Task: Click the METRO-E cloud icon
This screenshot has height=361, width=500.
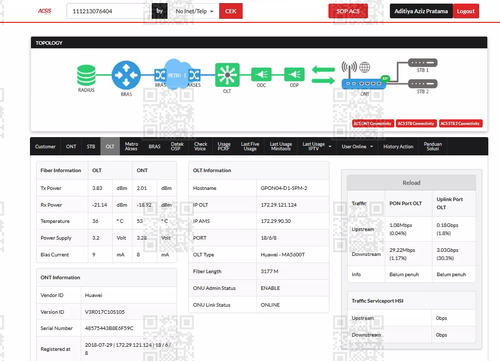Action: click(x=177, y=75)
